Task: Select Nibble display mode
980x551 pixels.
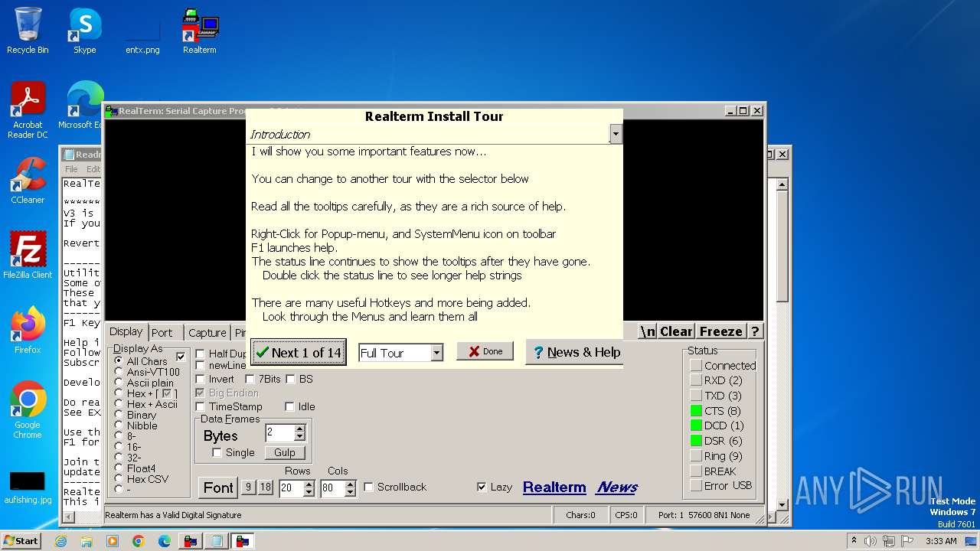Action: (119, 425)
